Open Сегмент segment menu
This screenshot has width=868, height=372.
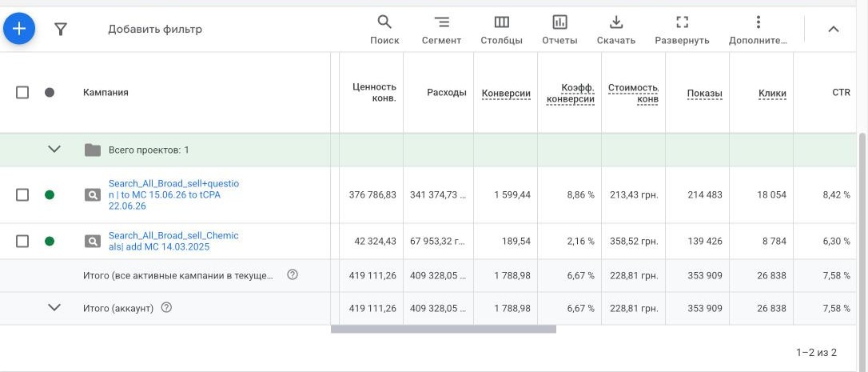coord(441,30)
